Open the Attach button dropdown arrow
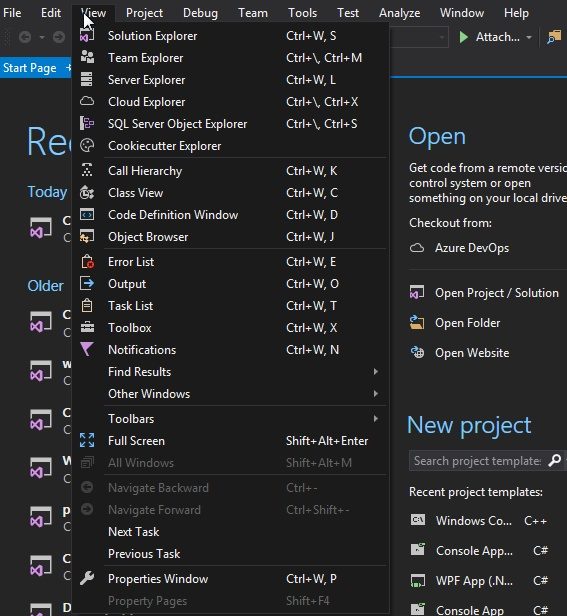This screenshot has width=567, height=616. [x=529, y=37]
